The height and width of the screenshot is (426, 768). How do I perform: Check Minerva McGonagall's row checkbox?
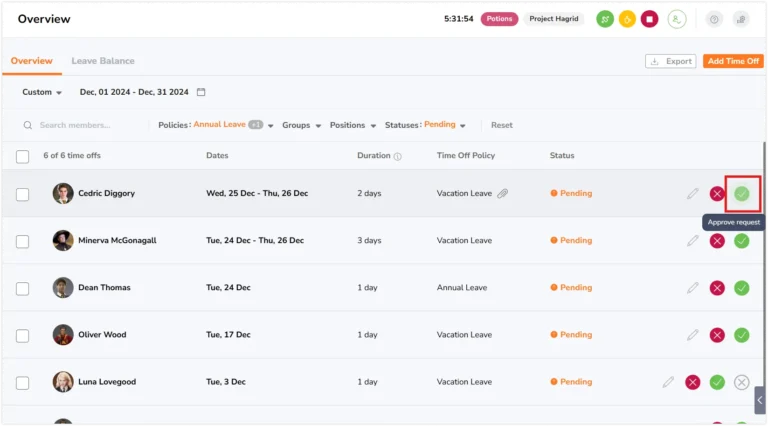tap(23, 241)
